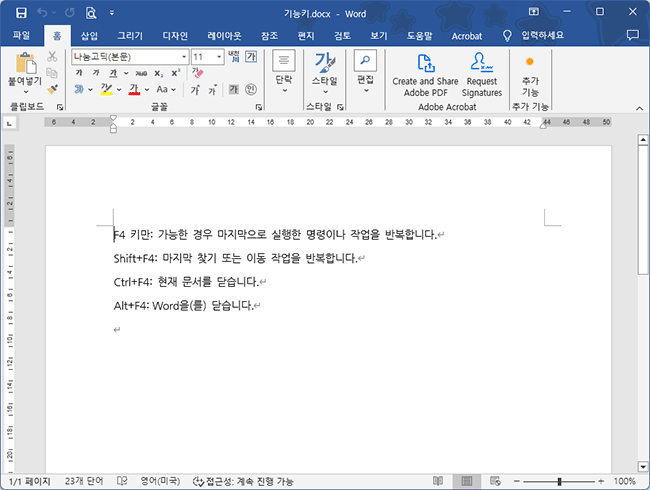The width and height of the screenshot is (650, 490).
Task: Open the 스타일 styles gallery button
Action: point(325,73)
